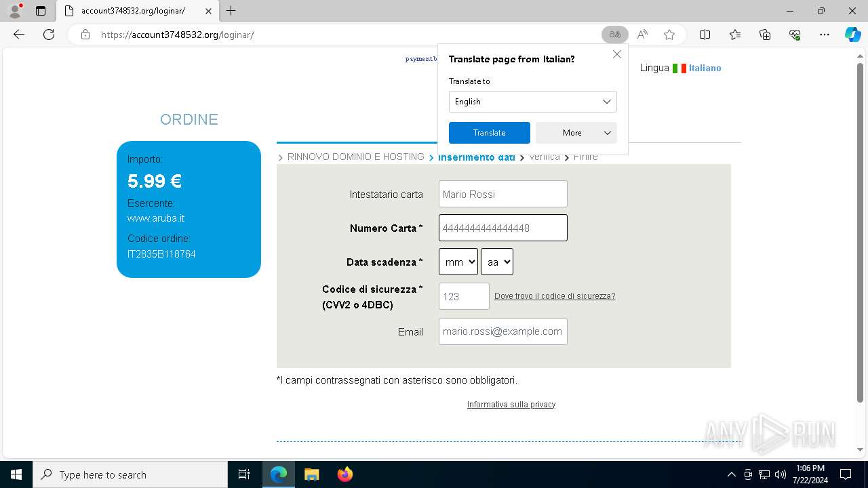Image resolution: width=868 pixels, height=488 pixels.
Task: Click the 'Finire' step
Action: 586,157
